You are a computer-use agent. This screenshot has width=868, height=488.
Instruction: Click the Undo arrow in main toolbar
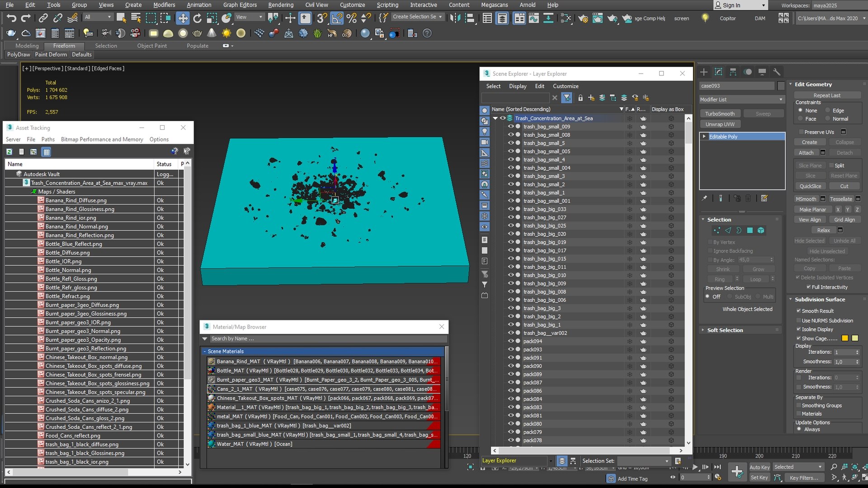point(11,18)
